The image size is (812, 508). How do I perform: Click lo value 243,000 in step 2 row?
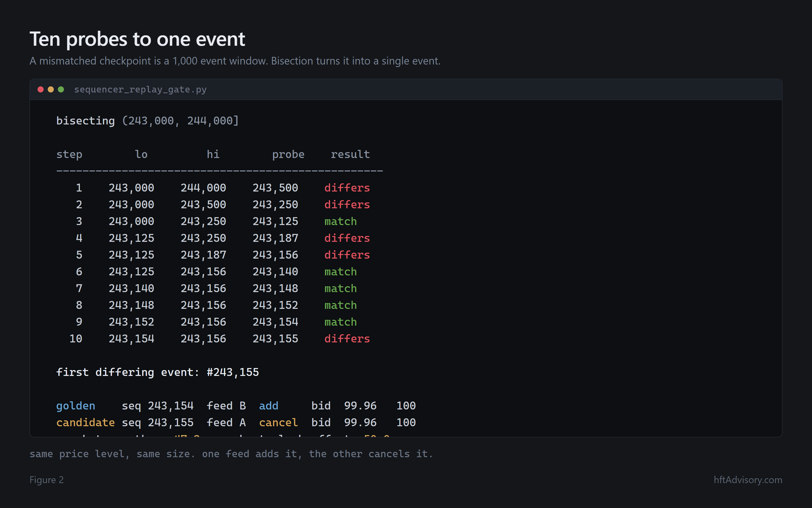point(131,205)
